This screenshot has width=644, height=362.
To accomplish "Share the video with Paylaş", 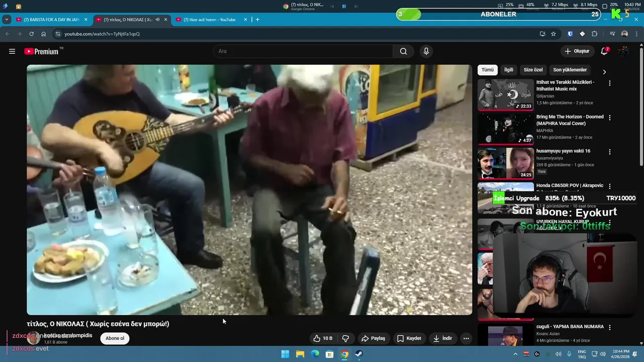I will click(373, 338).
